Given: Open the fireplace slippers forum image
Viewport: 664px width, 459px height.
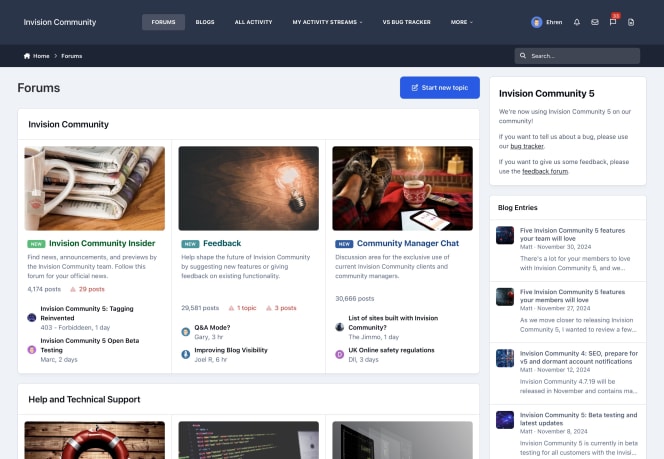Looking at the screenshot, I should pyautogui.click(x=402, y=188).
